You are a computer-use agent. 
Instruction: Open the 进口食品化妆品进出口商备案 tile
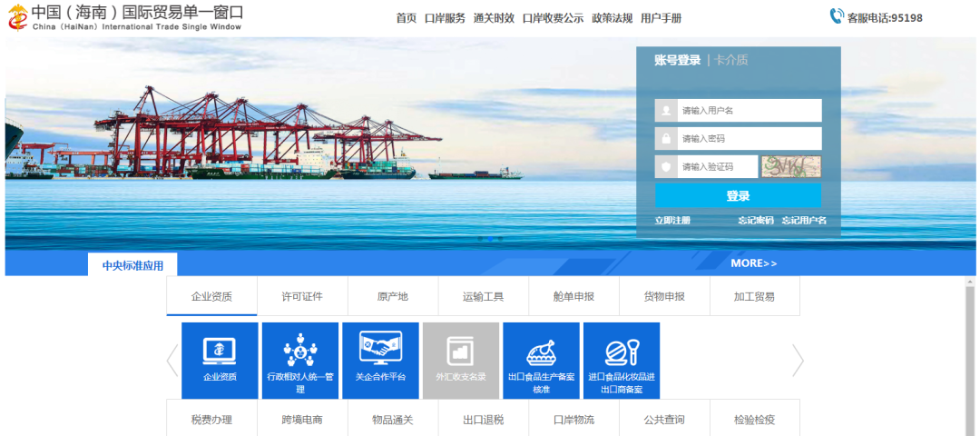(x=622, y=361)
